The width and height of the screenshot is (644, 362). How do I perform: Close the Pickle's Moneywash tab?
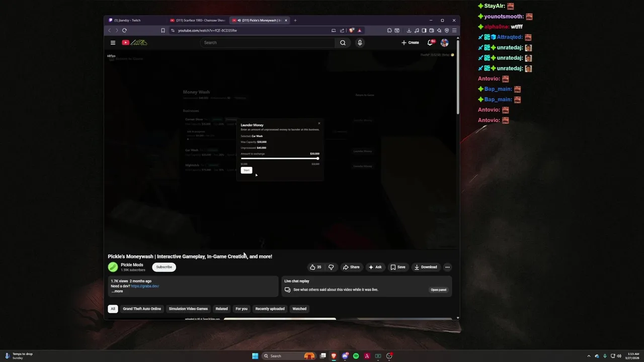pos(286,21)
